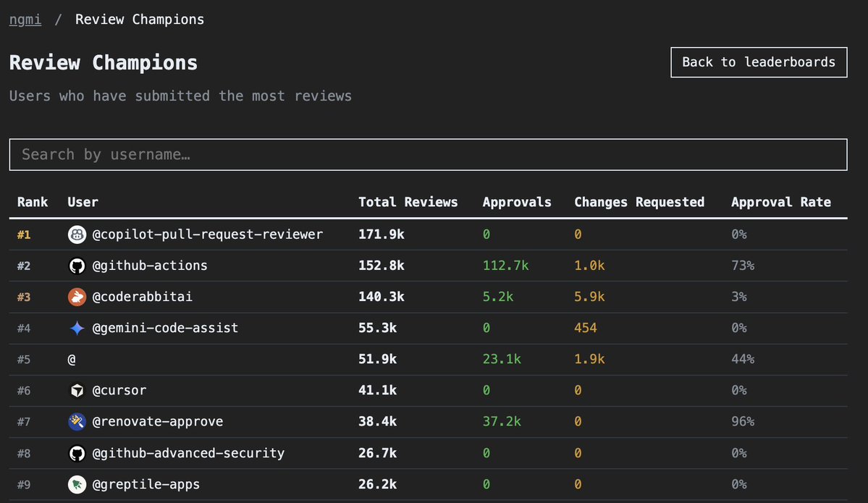The height and width of the screenshot is (503, 868).
Task: Click the renovate-approve avatar icon
Action: (x=77, y=422)
